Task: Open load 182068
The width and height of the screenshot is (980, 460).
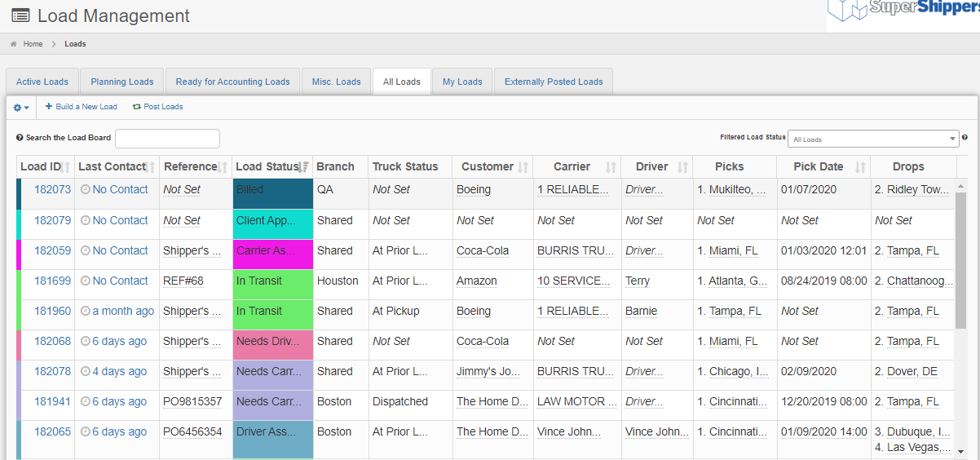Action: pyautogui.click(x=52, y=341)
